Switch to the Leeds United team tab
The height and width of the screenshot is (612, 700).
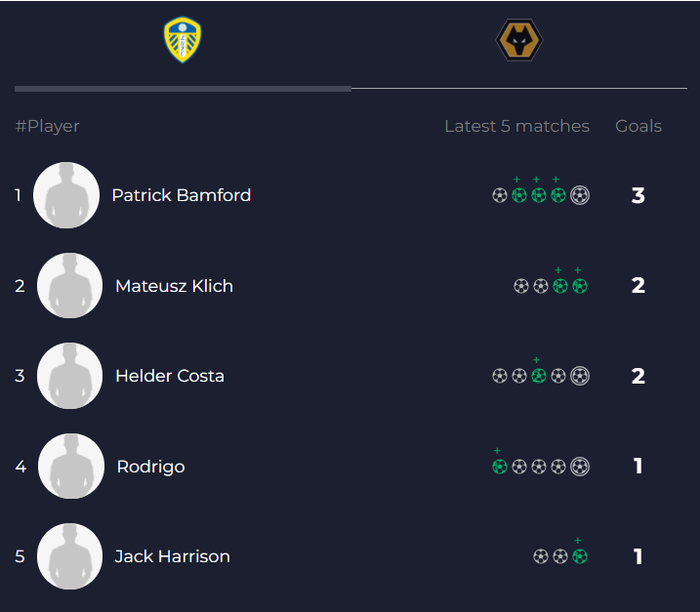pos(183,41)
